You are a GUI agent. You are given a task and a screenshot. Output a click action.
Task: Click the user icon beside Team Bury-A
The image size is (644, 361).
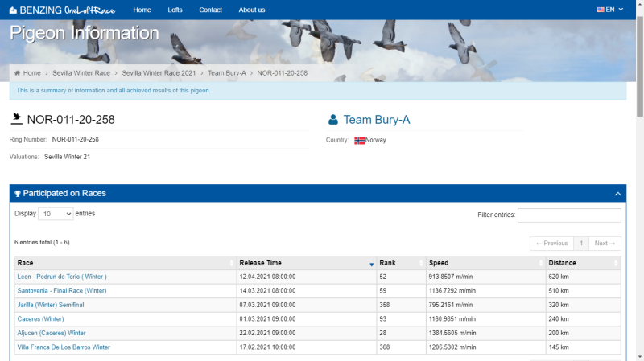[x=332, y=120]
